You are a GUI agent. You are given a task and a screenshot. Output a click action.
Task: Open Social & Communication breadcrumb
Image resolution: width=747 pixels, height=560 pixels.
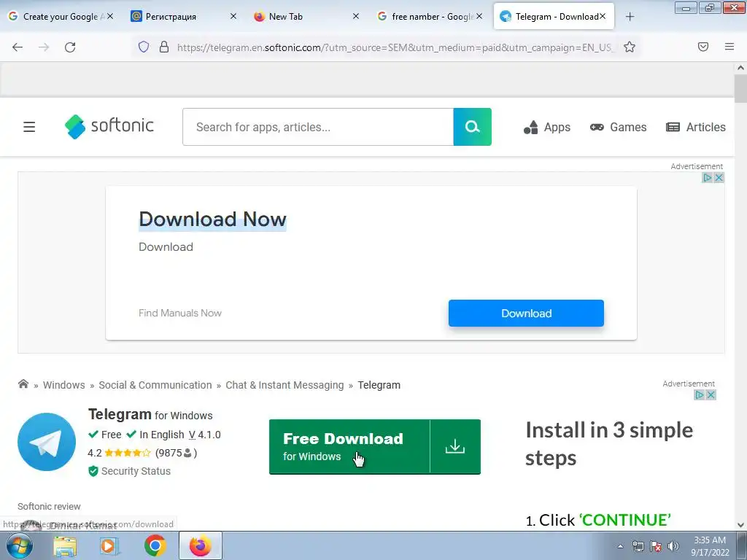tap(155, 385)
